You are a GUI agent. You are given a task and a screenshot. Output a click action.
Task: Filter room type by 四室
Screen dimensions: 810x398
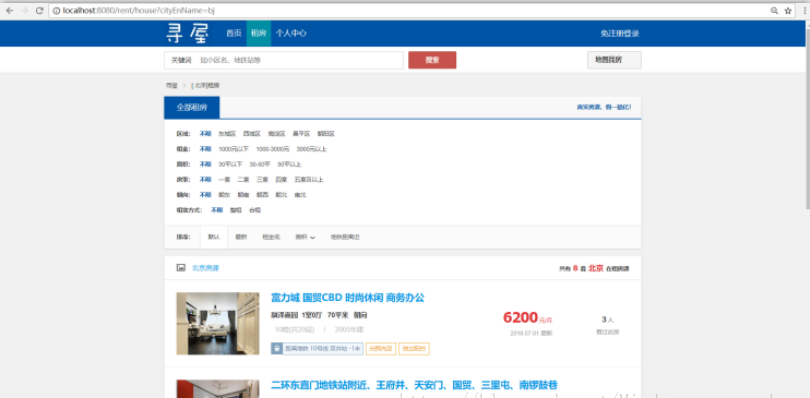click(281, 179)
